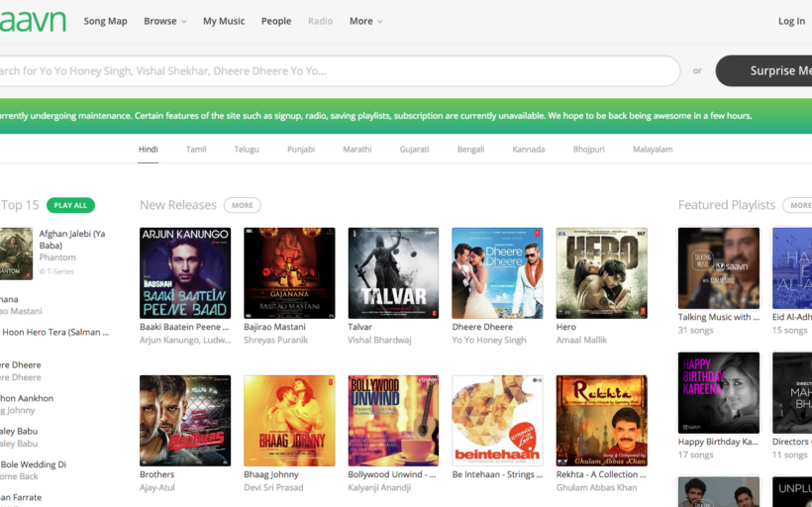Open artist Ghulam Abbas Khan

click(x=596, y=488)
